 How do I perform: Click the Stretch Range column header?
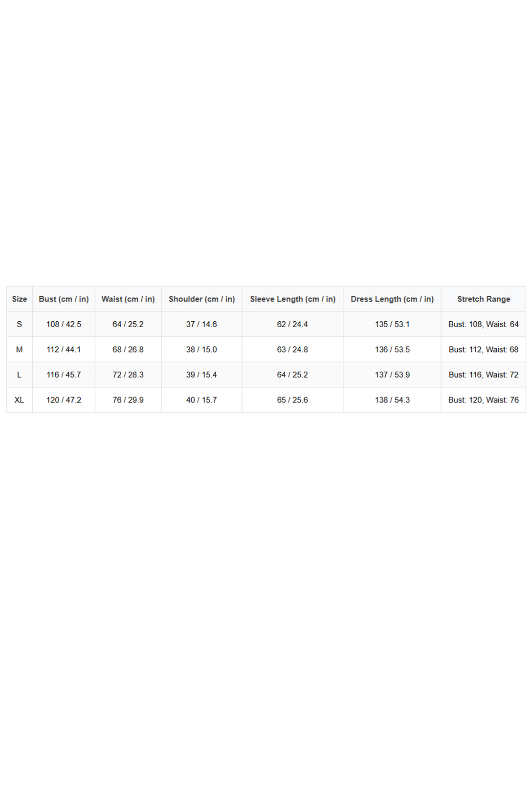(x=484, y=299)
